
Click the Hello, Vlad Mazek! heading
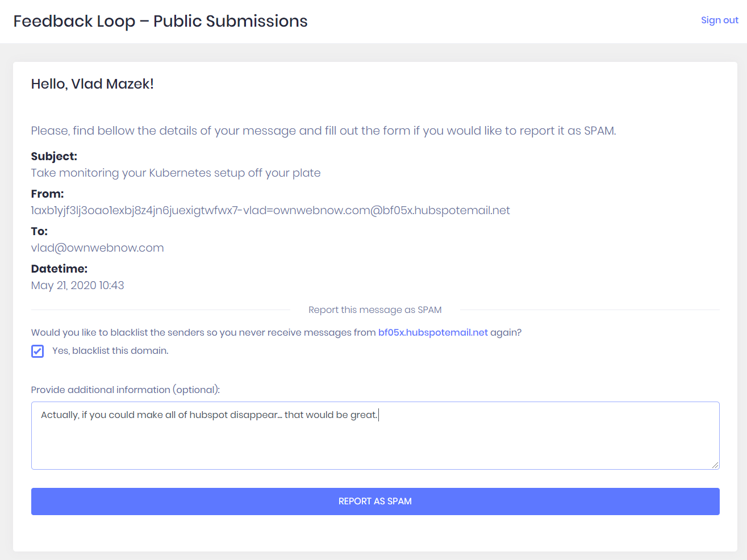[x=92, y=84]
